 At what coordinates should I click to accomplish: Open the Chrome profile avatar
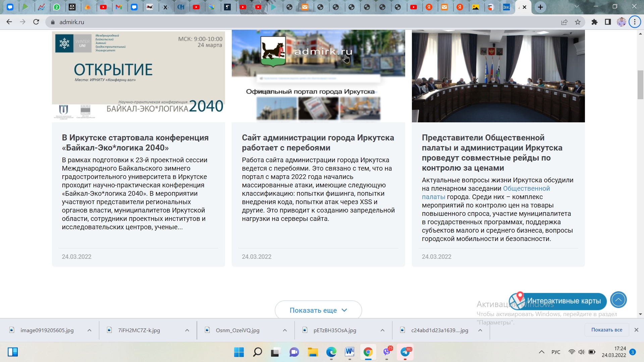(x=621, y=22)
